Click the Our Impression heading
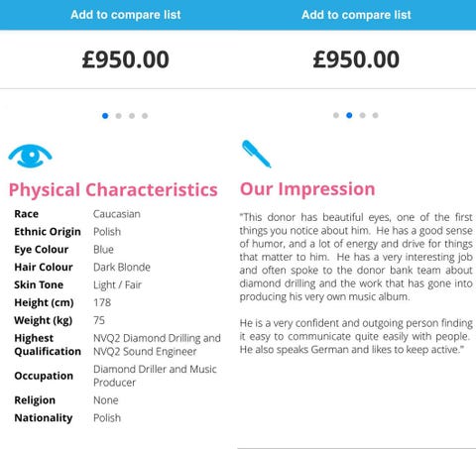476x449 pixels. click(x=307, y=189)
